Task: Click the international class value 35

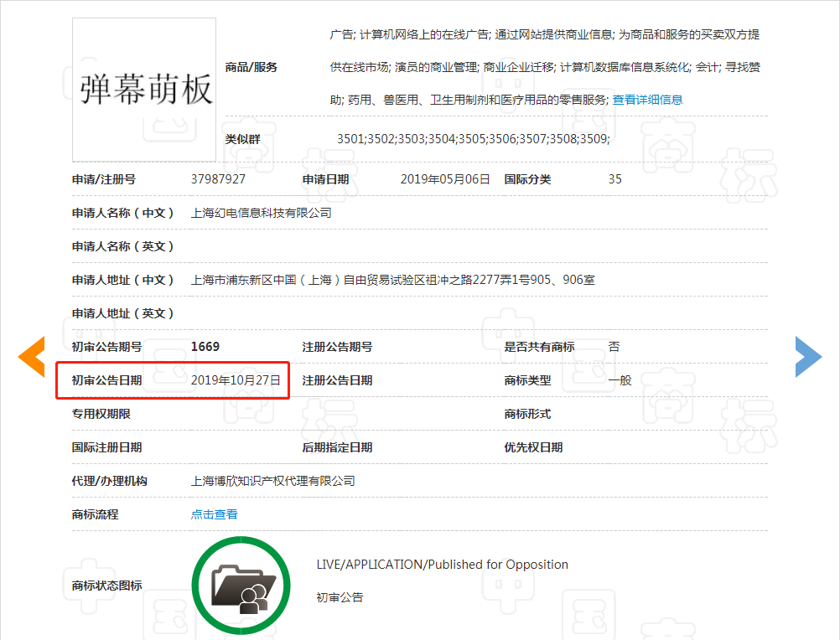Action: 615,179
